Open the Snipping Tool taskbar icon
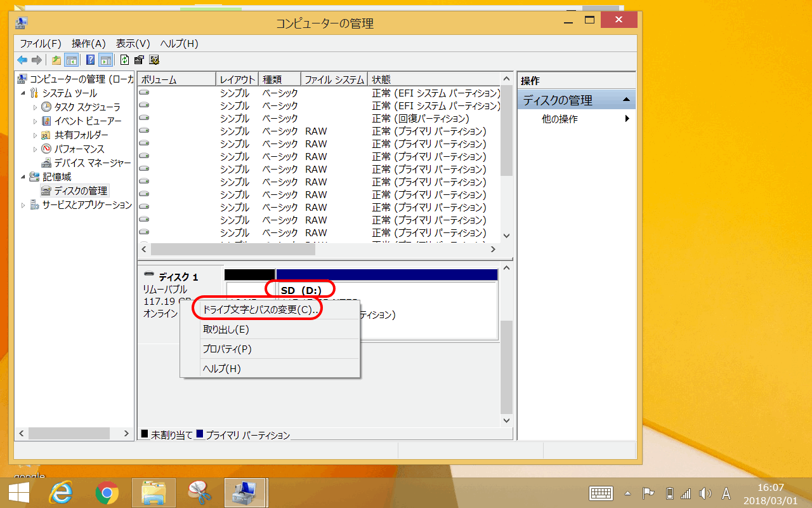812x508 pixels. (199, 493)
